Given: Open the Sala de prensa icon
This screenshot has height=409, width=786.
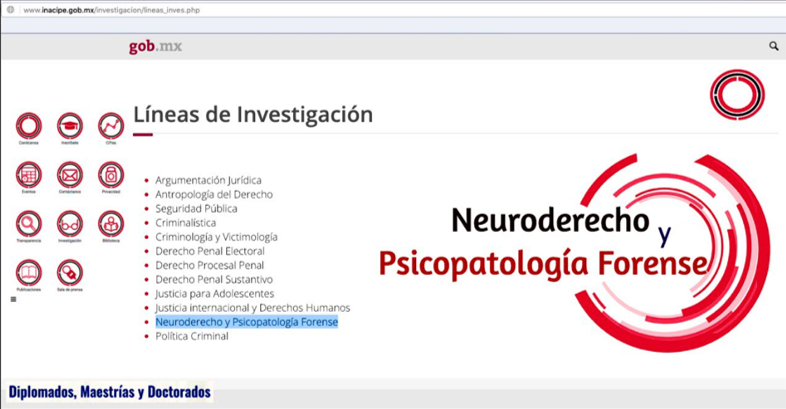Looking at the screenshot, I should [x=70, y=273].
